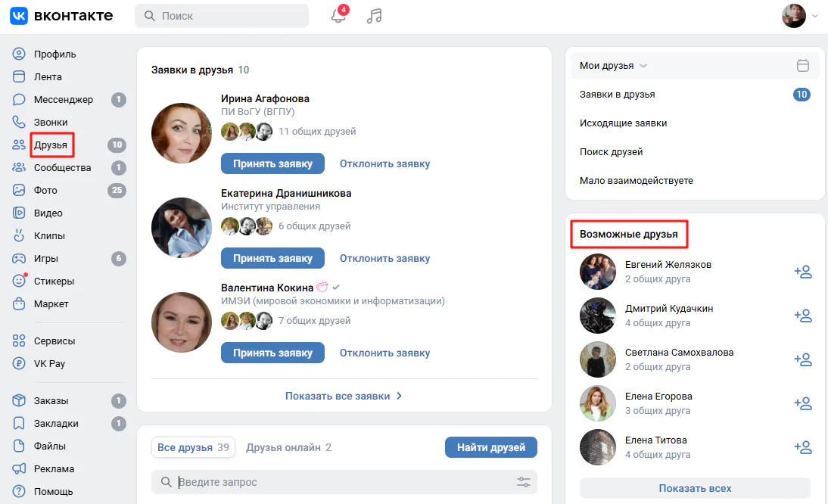Open Валентина Кокина's avatar
Viewport: 828px width, 504px height.
point(182,322)
